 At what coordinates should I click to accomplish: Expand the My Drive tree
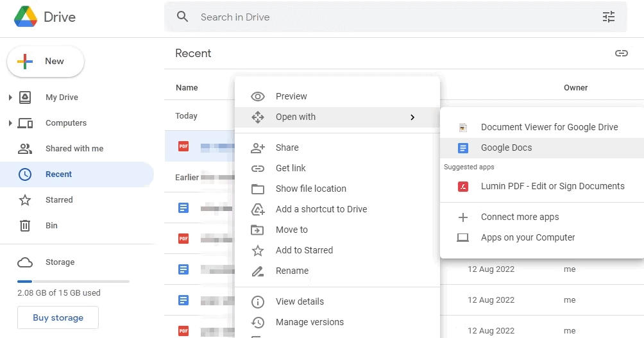[10, 97]
